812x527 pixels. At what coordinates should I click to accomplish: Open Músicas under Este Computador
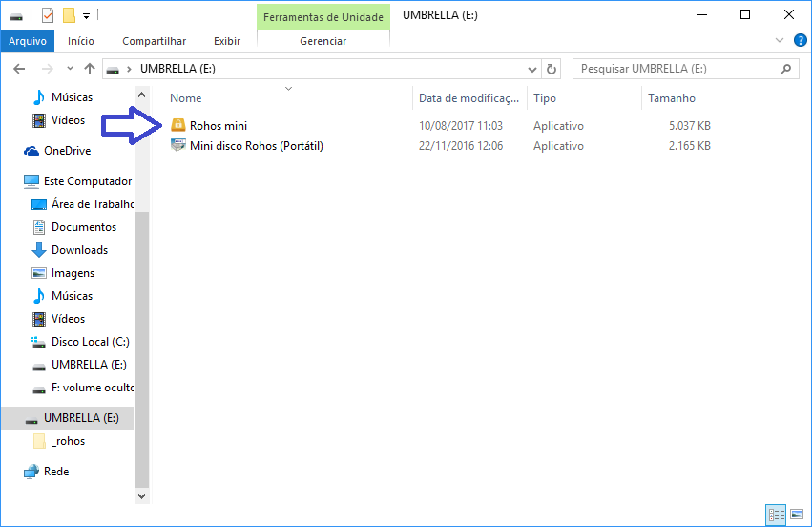pyautogui.click(x=62, y=296)
